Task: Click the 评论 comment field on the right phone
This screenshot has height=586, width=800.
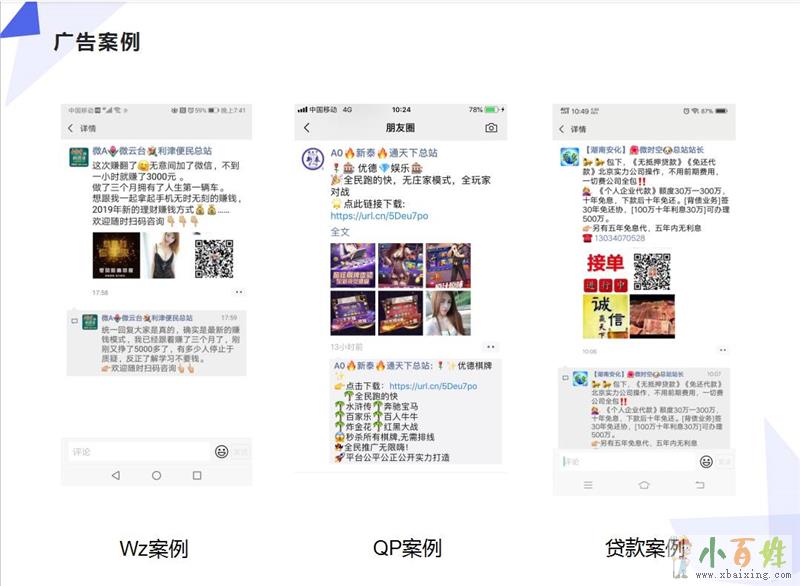Action: point(625,461)
